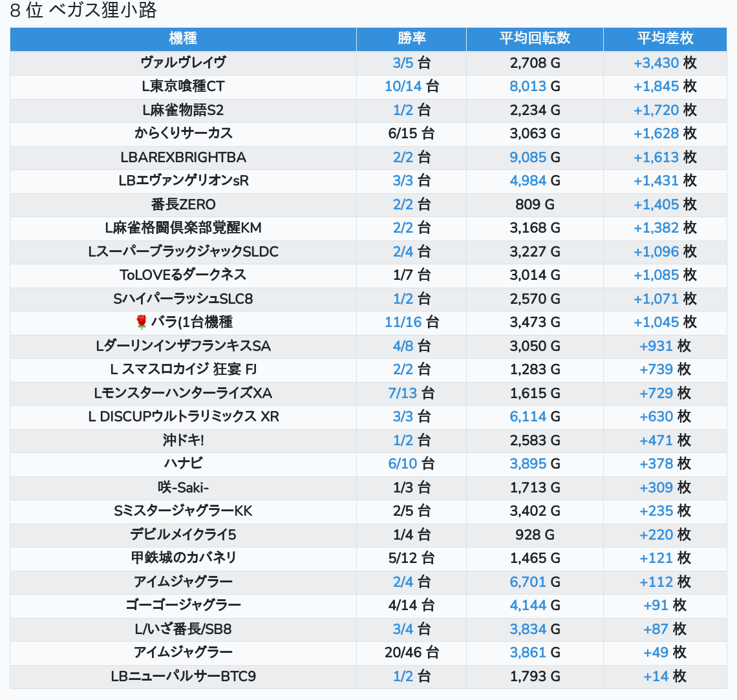The image size is (737, 700).
Task: Click アイムジャグラー in the 2/4 台 row
Action: tap(184, 582)
